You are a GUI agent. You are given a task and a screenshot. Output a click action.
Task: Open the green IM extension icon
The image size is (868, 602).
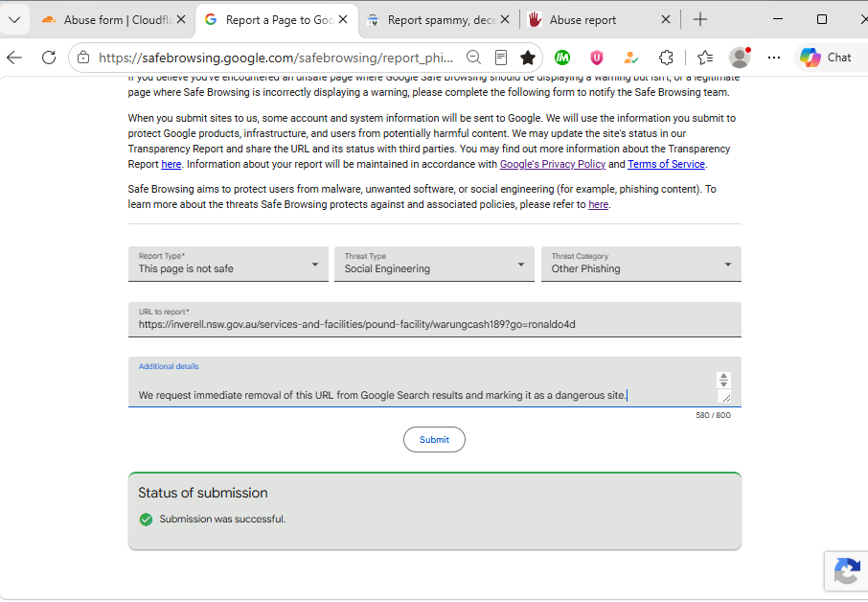(x=562, y=58)
